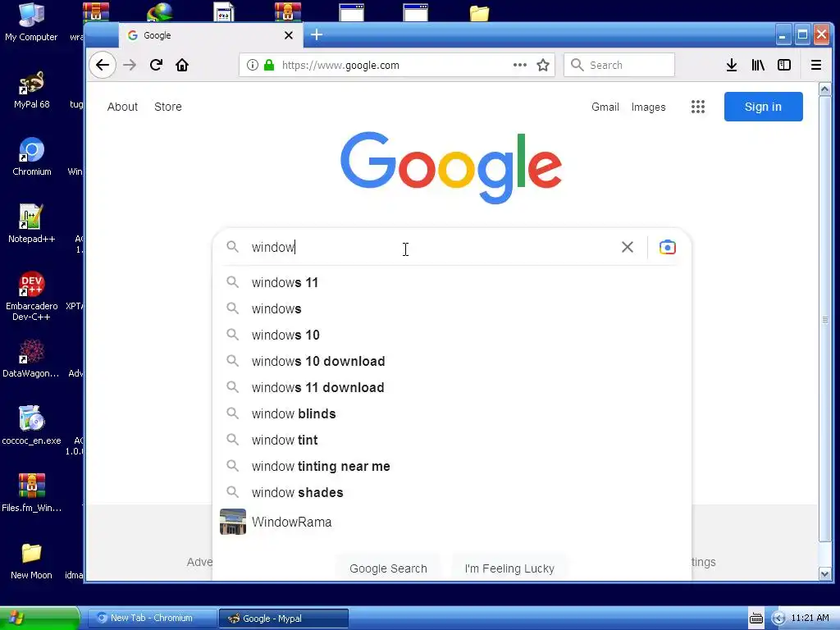Open the hamburger application menu
Screen dimensions: 840x630
coord(816,66)
